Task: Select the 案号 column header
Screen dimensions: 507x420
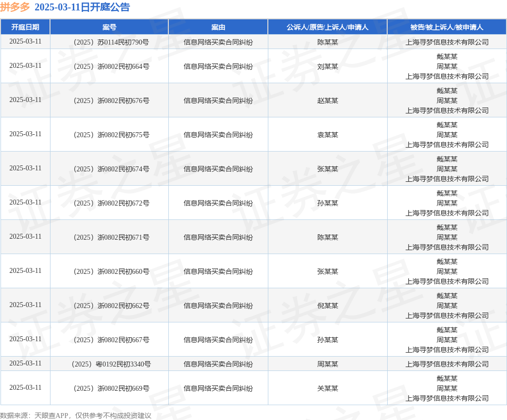Action: pos(109,27)
